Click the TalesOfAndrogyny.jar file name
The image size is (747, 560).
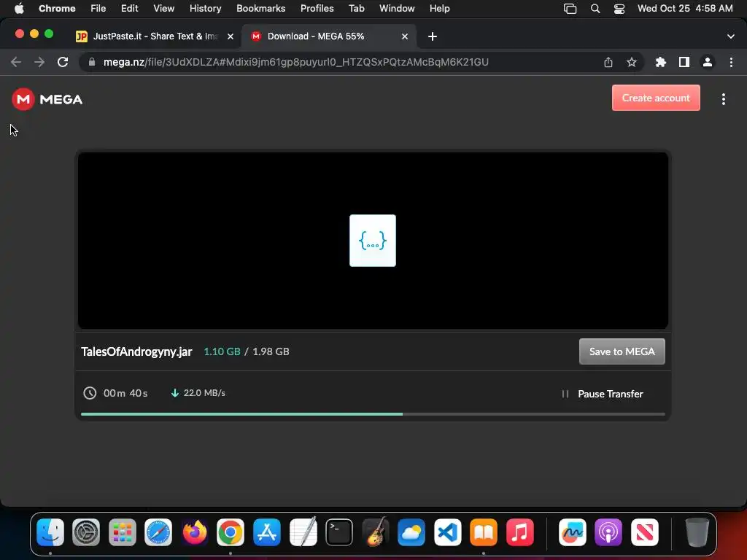point(136,351)
